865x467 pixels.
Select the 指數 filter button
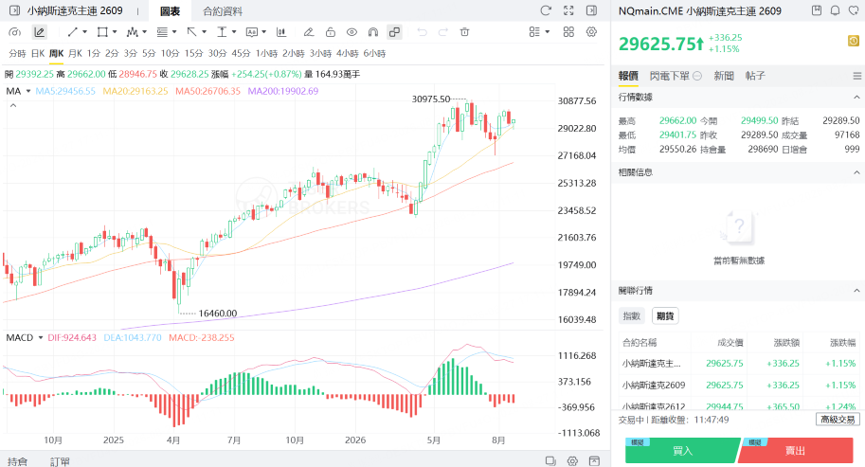click(x=632, y=316)
